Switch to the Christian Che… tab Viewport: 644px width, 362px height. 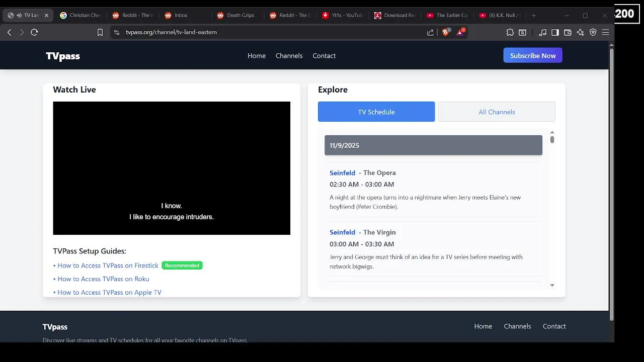(80, 16)
